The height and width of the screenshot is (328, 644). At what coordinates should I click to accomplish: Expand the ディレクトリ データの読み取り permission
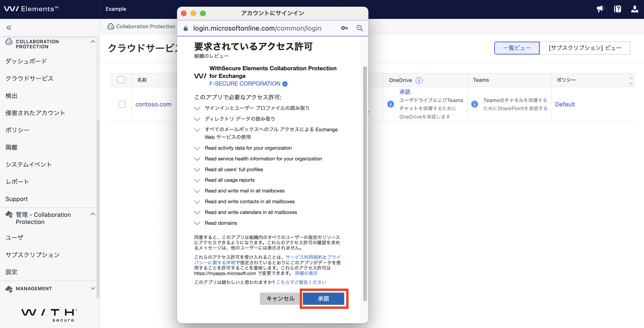click(x=197, y=119)
